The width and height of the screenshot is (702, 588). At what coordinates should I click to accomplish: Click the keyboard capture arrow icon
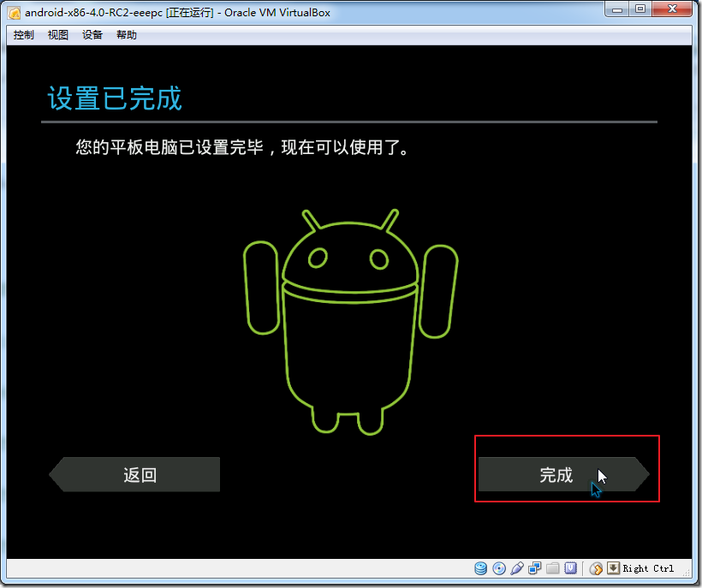[x=613, y=568]
